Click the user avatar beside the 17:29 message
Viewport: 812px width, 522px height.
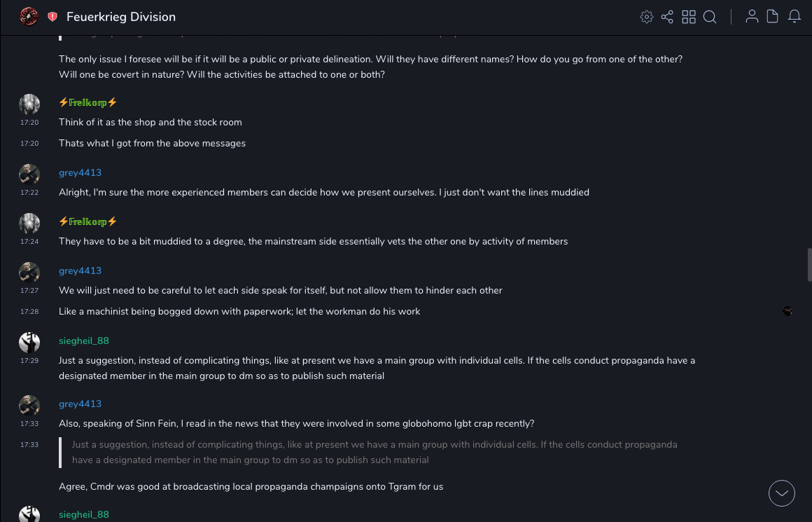29,343
